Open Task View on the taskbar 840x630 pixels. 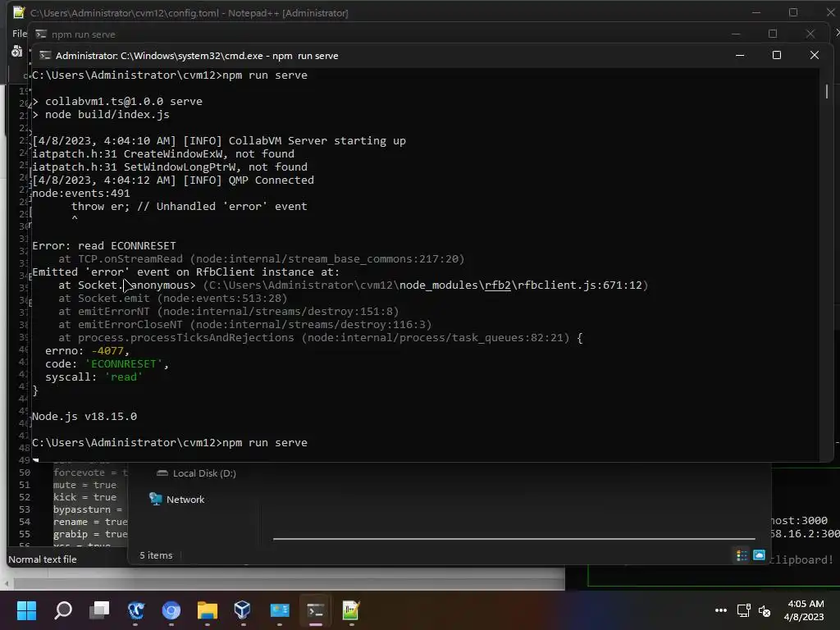point(99,609)
